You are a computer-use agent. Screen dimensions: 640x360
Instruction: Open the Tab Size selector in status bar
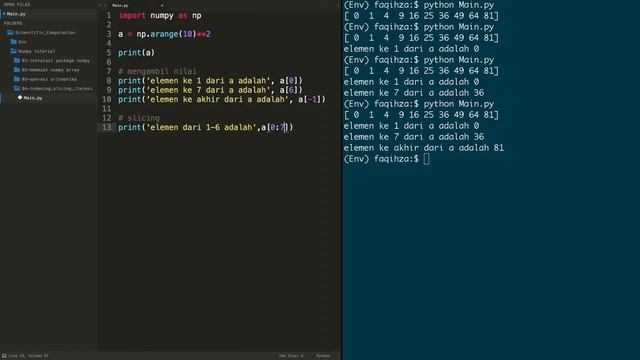pos(291,356)
